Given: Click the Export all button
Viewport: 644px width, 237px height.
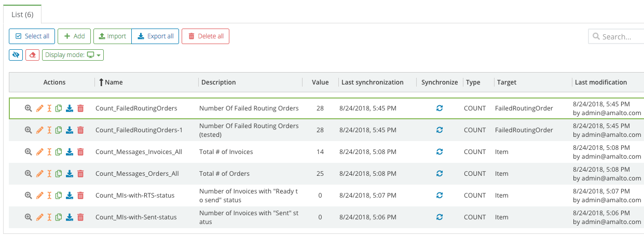Looking at the screenshot, I should pos(155,36).
